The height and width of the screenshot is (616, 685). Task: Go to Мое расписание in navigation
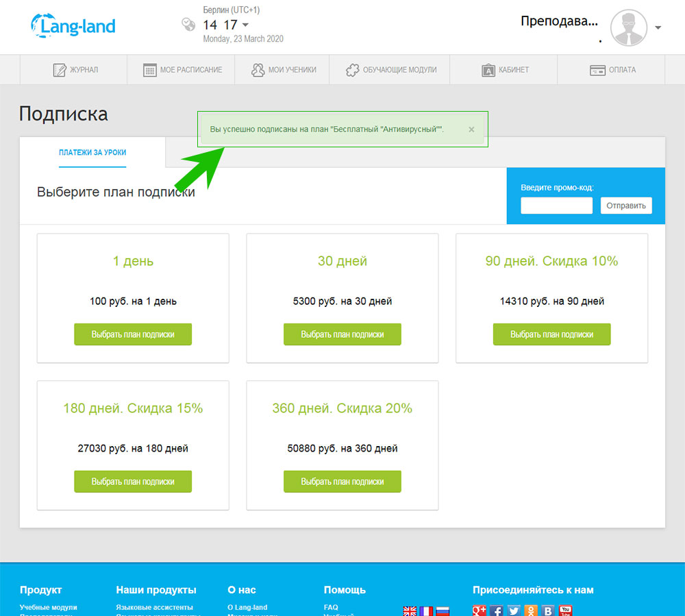[x=182, y=70]
